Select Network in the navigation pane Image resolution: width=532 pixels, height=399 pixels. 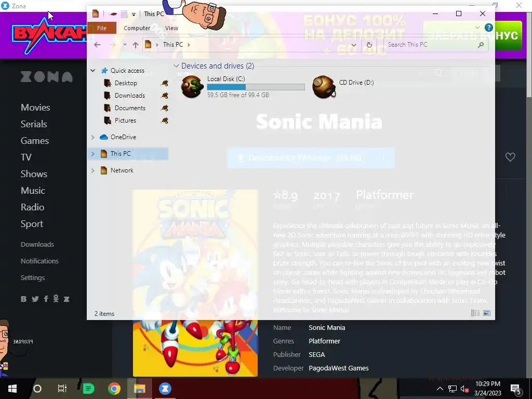click(122, 170)
